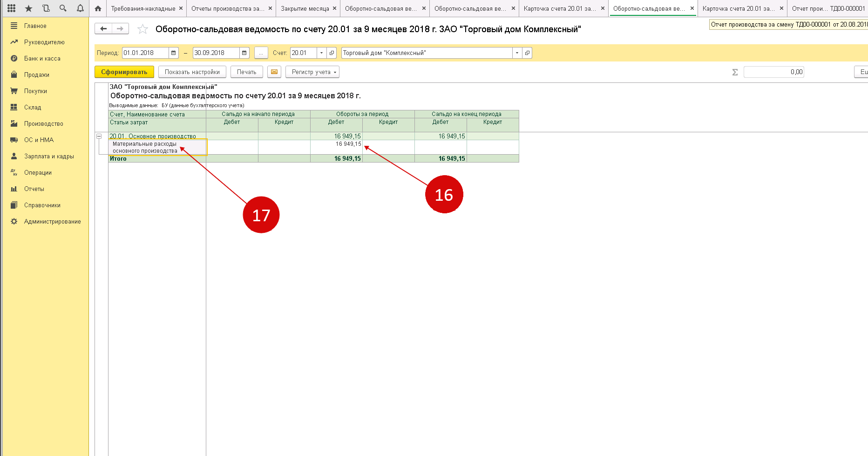Click the end date field 30.09.2018
868x456 pixels.
coord(216,53)
